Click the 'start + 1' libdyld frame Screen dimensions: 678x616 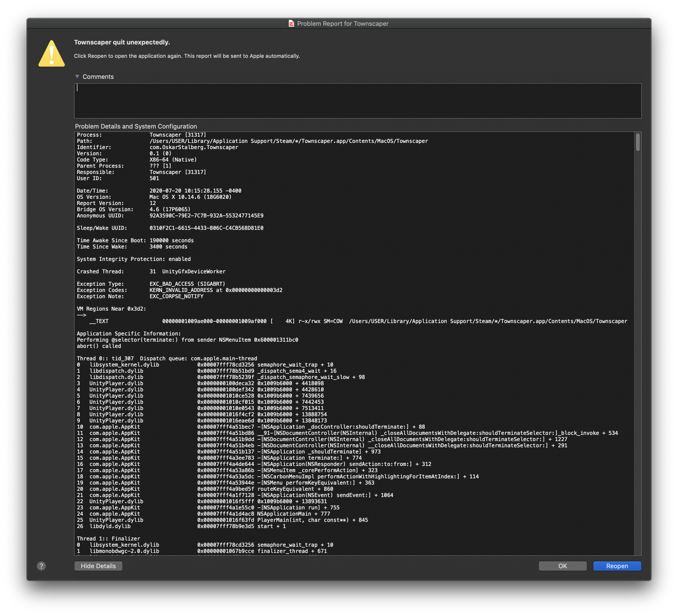point(181,527)
